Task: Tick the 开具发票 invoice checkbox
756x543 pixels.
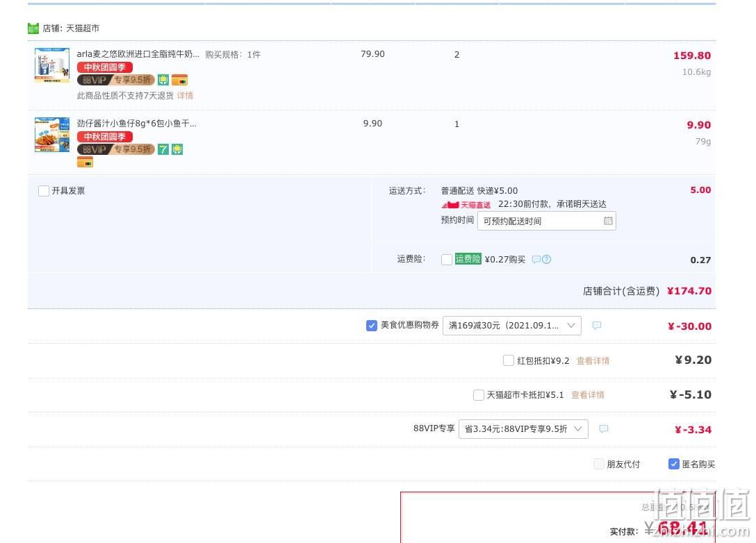Action: (x=44, y=191)
